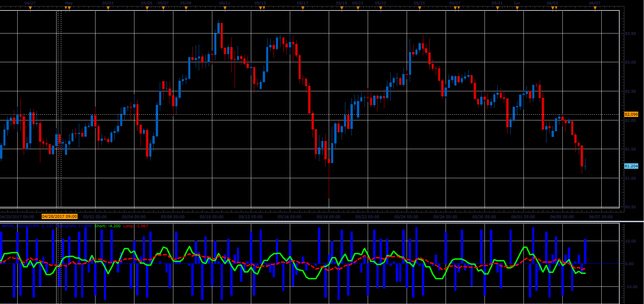Click the 05/24 05:00 time axis label
Image resolution: width=644 pixels, height=304 pixels.
click(x=406, y=217)
